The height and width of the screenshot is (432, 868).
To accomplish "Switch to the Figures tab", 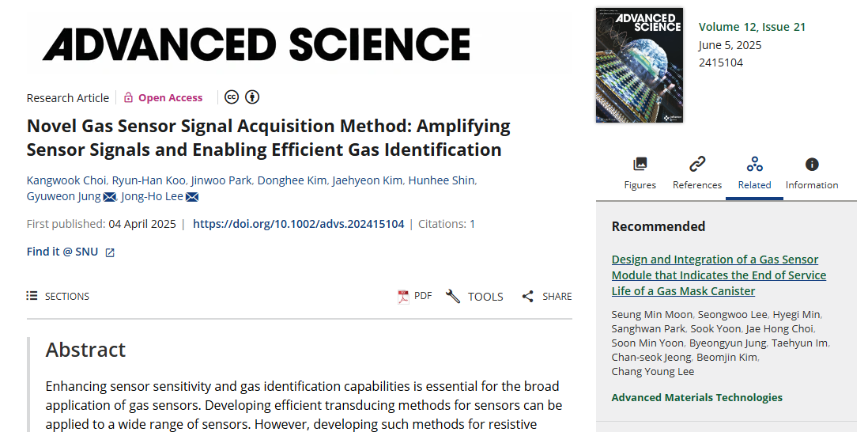I will (x=640, y=172).
